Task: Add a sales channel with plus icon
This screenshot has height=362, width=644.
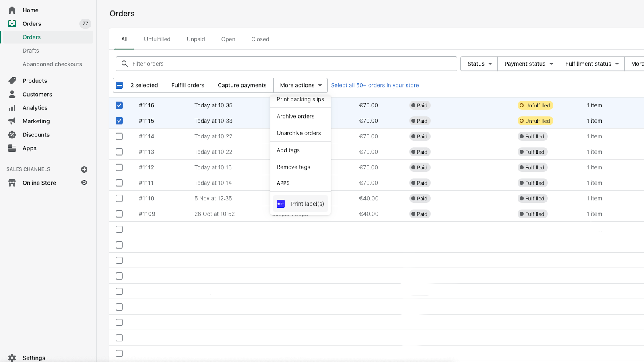Action: [84, 169]
